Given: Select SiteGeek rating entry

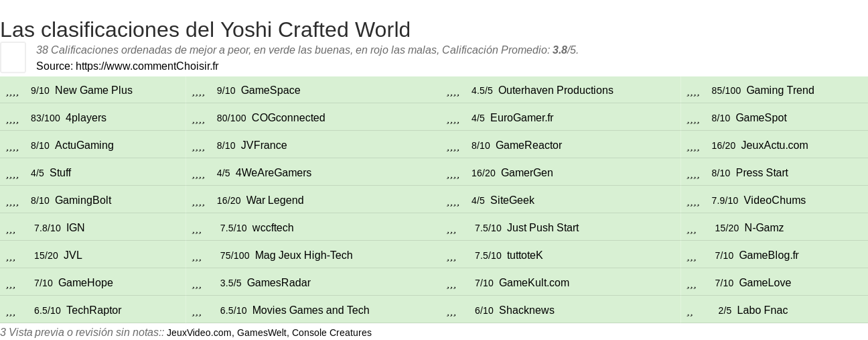Looking at the screenshot, I should [x=512, y=200].
